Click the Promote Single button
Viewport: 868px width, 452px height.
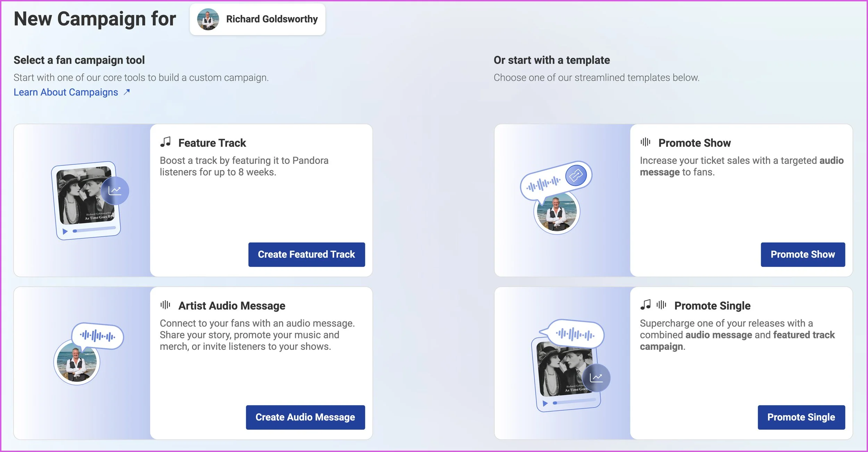click(801, 417)
